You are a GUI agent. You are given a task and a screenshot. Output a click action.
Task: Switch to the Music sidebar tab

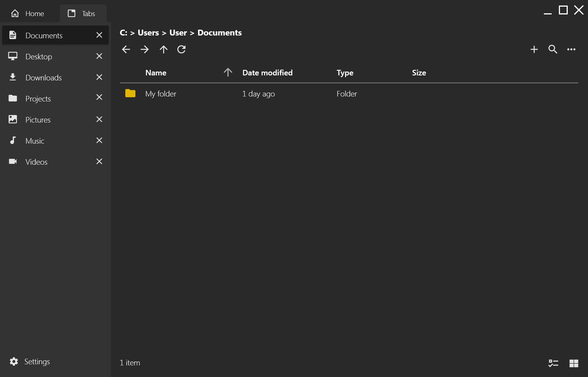coord(55,141)
